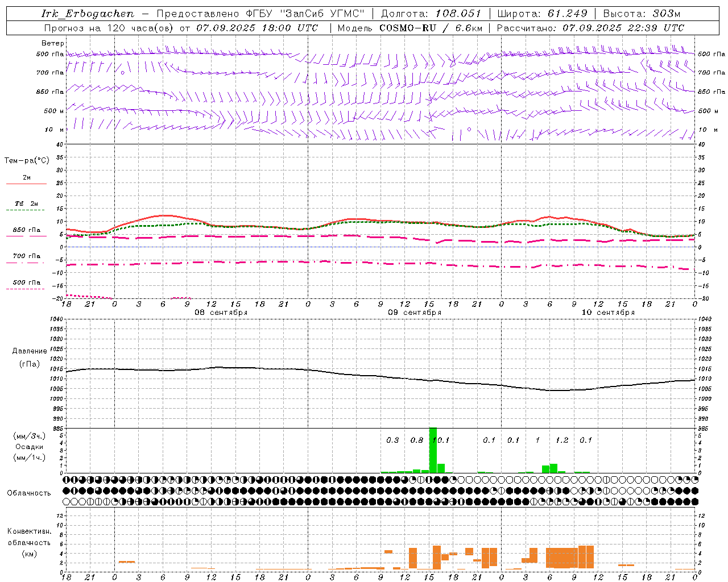Click the Широта: 61.249 latitude value
Viewport: 728px width, 582px height.
pyautogui.click(x=542, y=14)
